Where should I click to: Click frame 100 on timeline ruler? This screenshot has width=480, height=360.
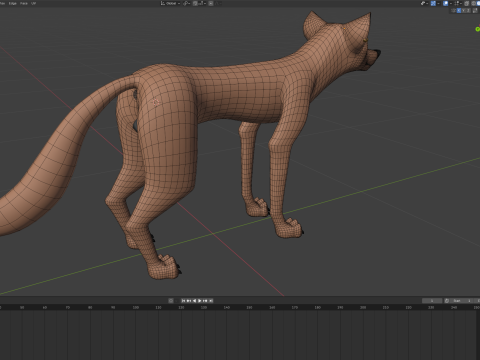[136, 307]
